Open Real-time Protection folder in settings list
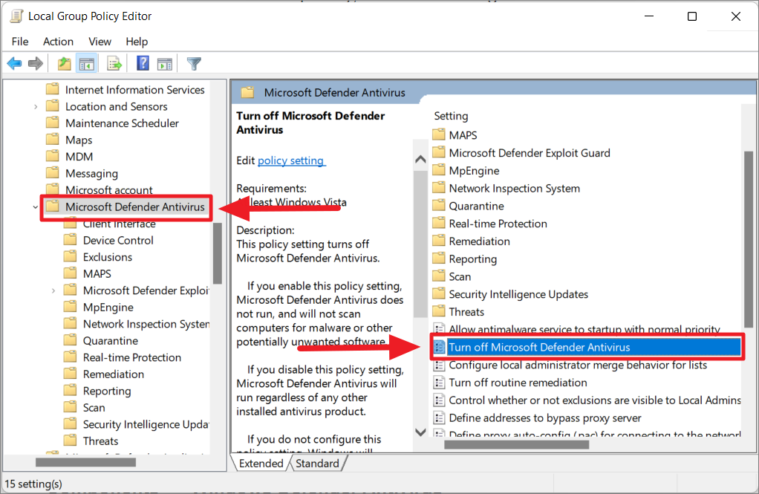The image size is (759, 494). click(498, 224)
